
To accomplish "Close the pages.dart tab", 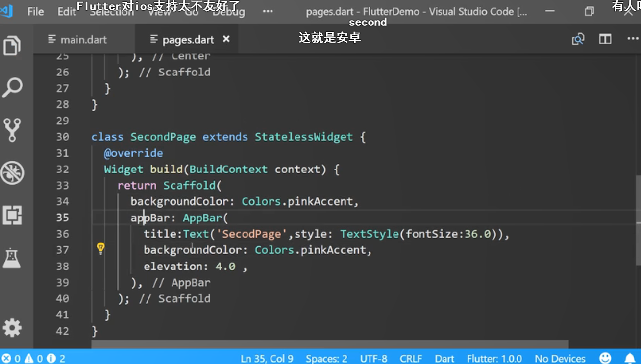I will [226, 39].
